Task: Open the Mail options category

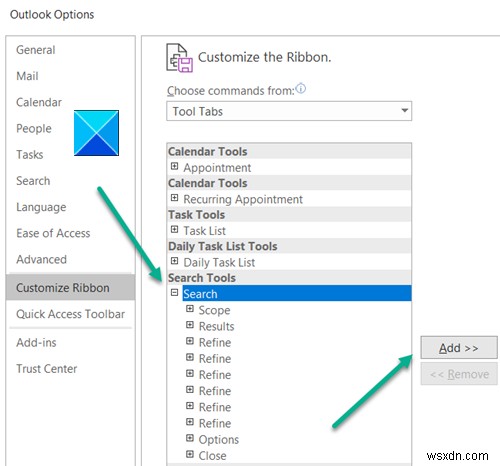Action: pos(27,76)
